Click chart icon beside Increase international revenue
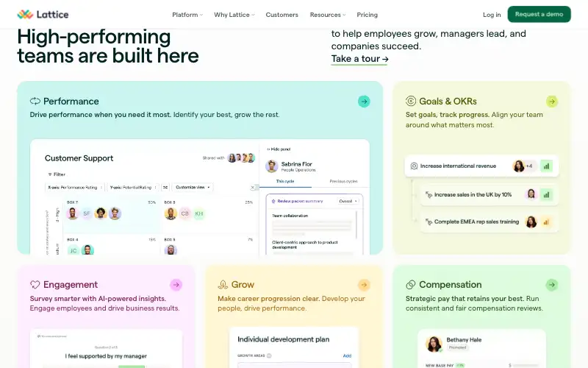 click(546, 166)
